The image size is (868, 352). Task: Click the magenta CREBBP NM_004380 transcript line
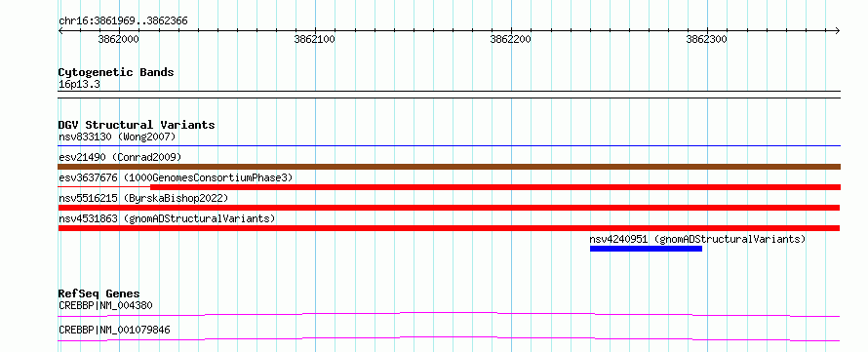point(449,314)
